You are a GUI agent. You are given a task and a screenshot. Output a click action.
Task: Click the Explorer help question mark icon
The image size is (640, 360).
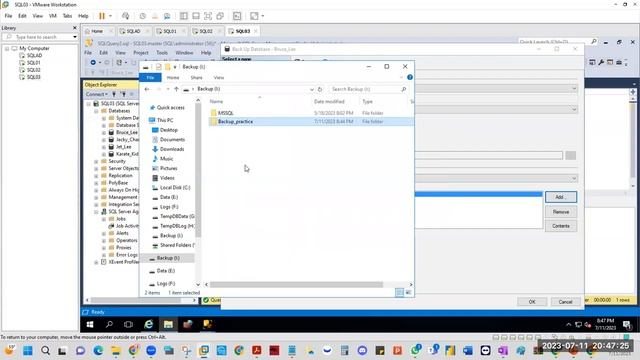point(410,77)
